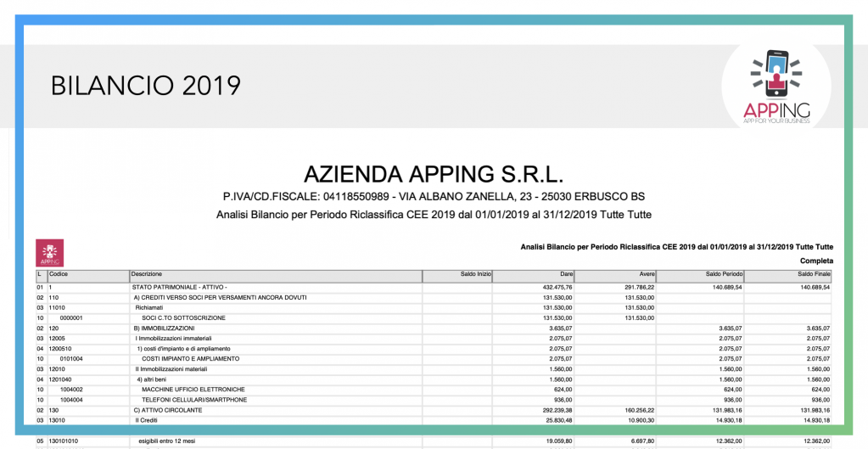Screen dimensions: 868x449
Task: Click the centered Analisi Bilancio per Periodo subtitle
Action: [x=434, y=215]
